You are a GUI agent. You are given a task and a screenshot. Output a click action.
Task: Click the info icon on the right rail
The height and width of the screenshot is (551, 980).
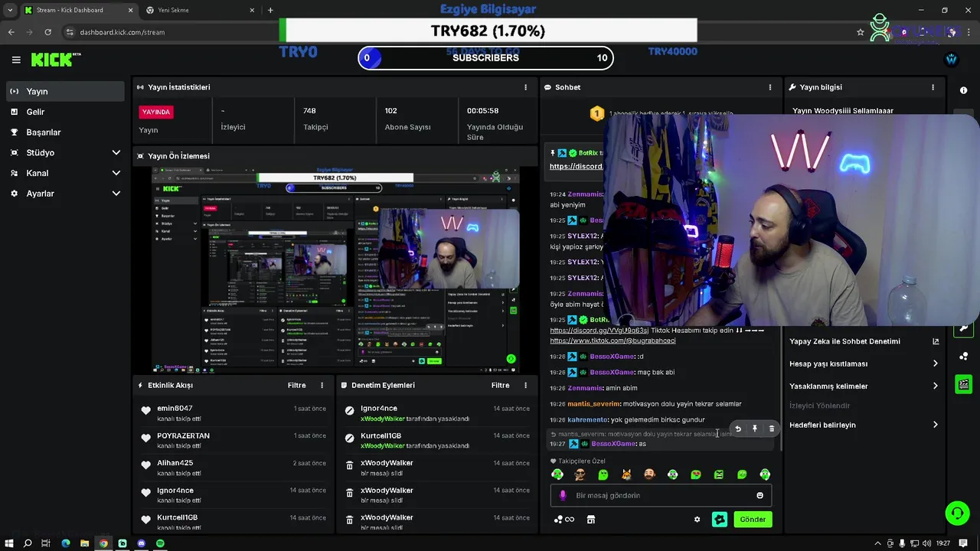click(963, 90)
